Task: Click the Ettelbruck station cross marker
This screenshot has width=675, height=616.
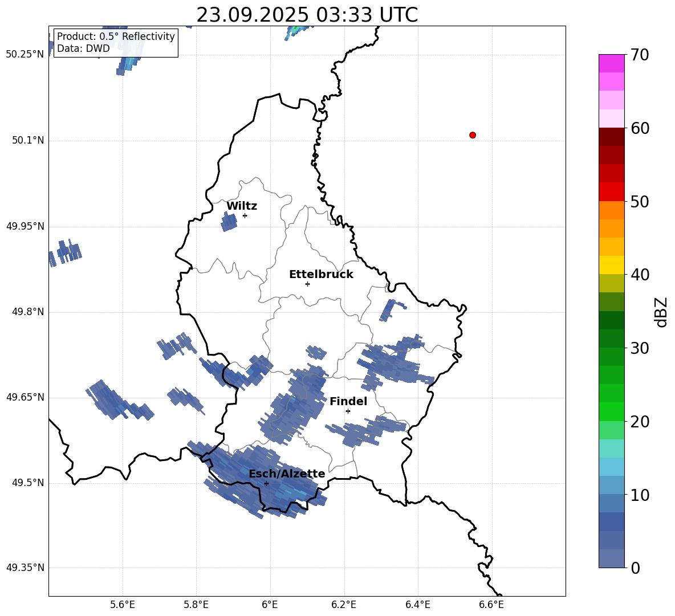Action: [x=307, y=284]
